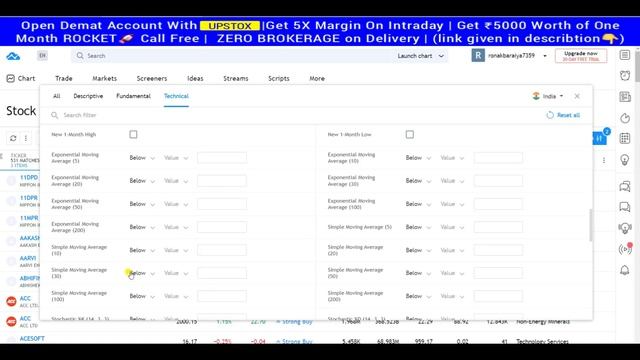Click value field for Exponential Moving Average (200)
The image size is (640, 360).
tap(222, 227)
